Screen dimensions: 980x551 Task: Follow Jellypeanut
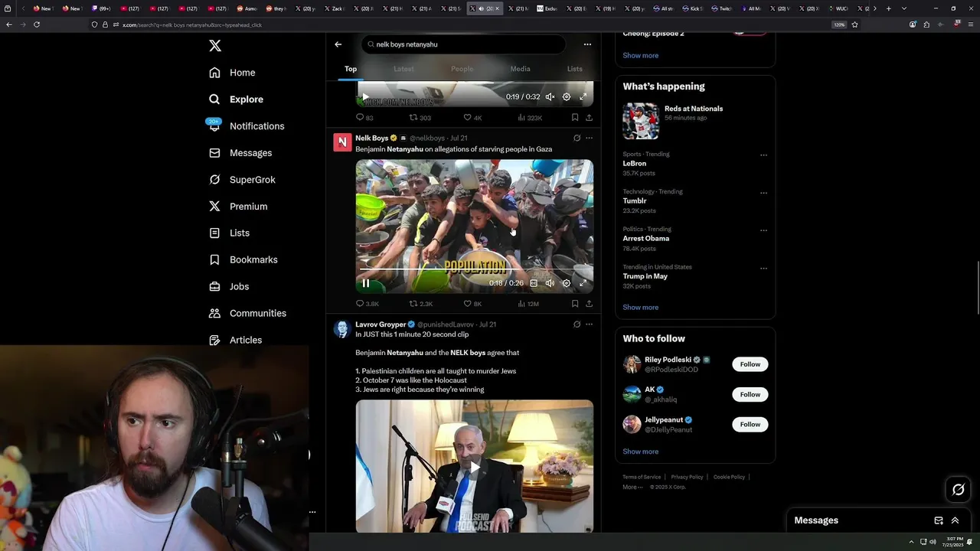tap(750, 424)
